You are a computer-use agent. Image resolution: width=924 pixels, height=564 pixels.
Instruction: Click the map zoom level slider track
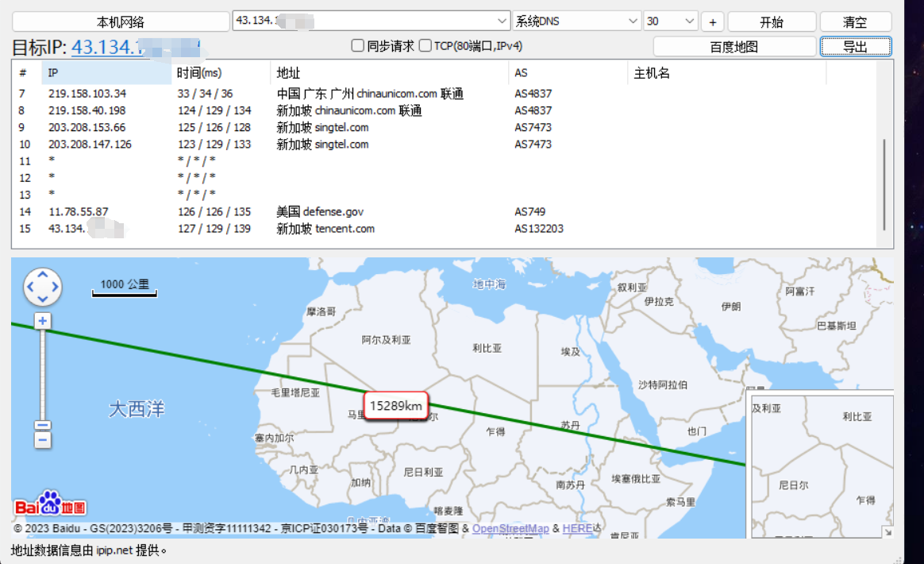(43, 373)
